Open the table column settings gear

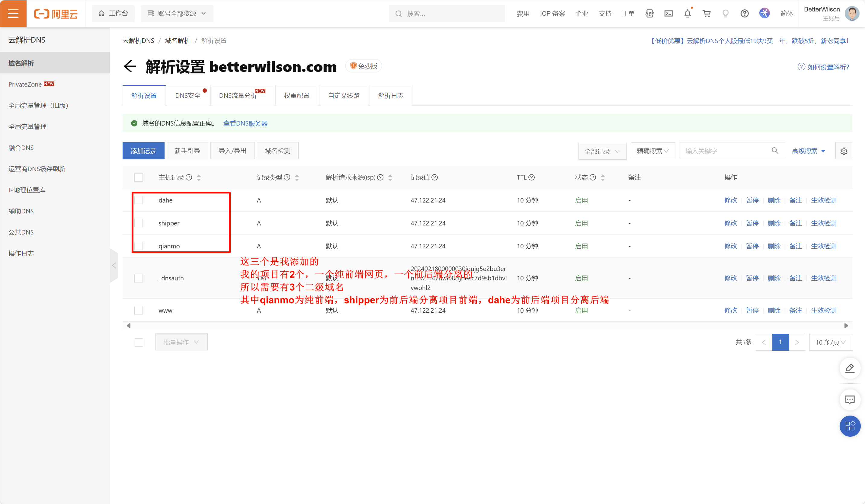[x=844, y=151]
